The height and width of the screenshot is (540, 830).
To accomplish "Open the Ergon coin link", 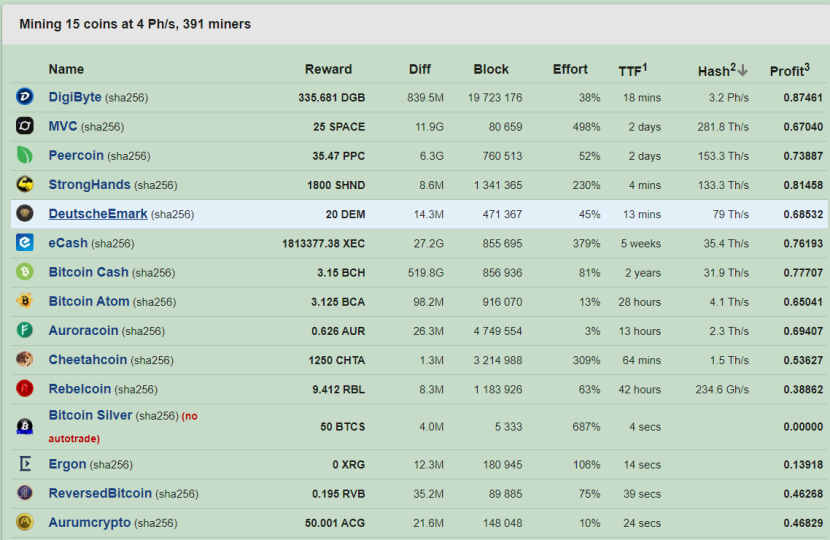I will coord(67,464).
